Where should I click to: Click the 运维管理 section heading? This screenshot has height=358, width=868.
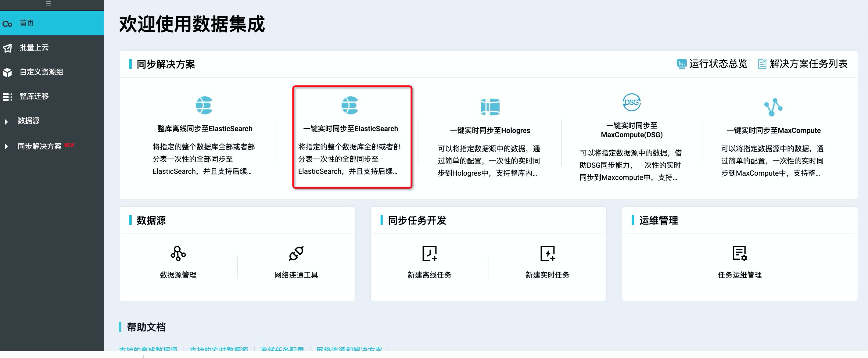[x=658, y=220]
